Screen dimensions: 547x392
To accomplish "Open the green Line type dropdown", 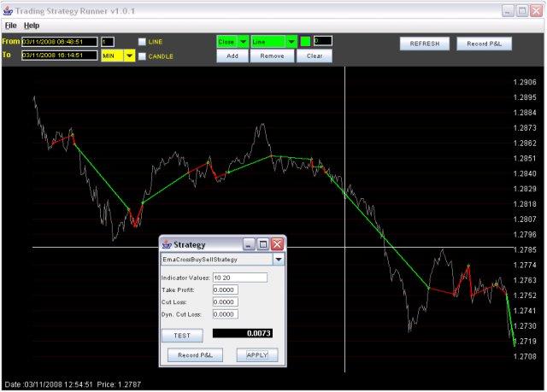I will [x=291, y=41].
